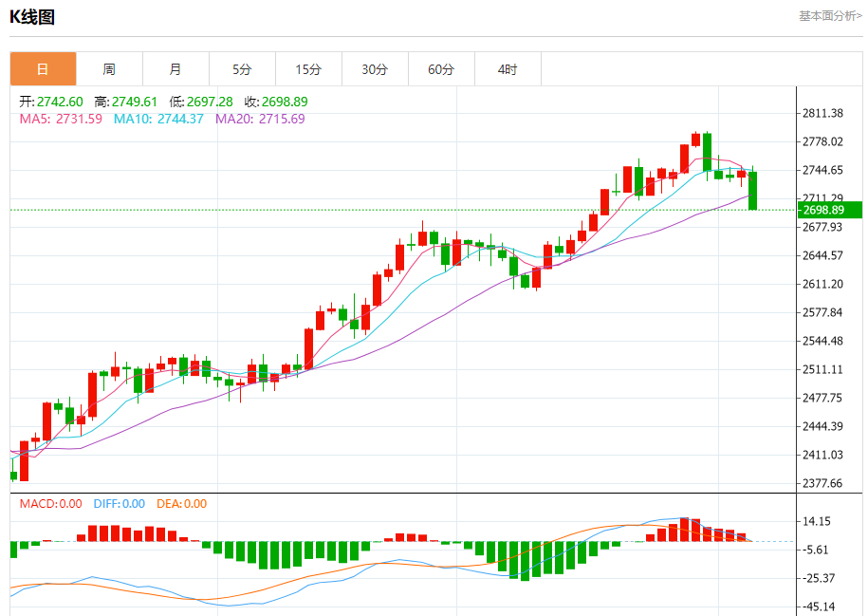Show the 60分 hourly chart

tap(441, 69)
